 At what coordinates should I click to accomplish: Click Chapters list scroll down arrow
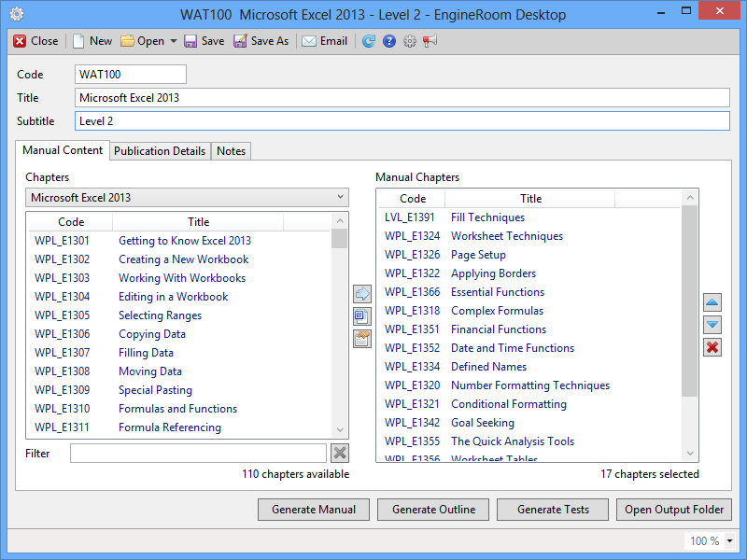tap(340, 429)
